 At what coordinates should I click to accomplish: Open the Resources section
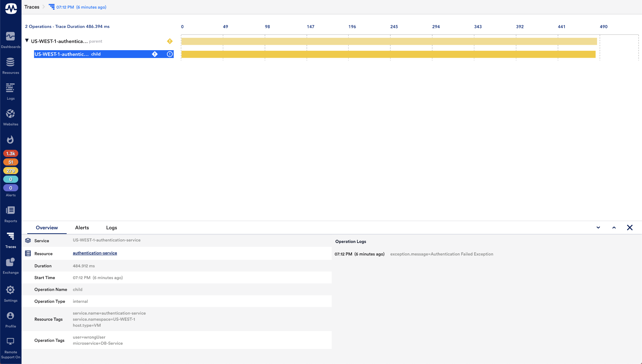10,63
